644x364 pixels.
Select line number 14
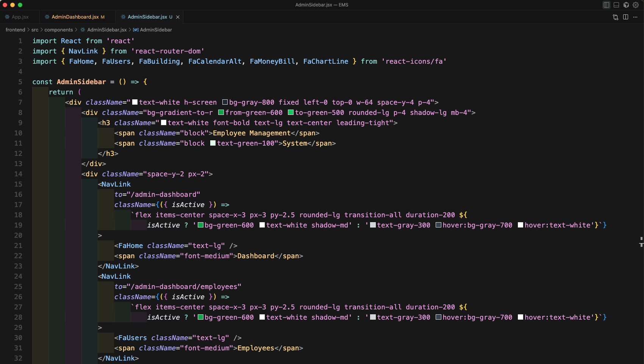coord(18,174)
